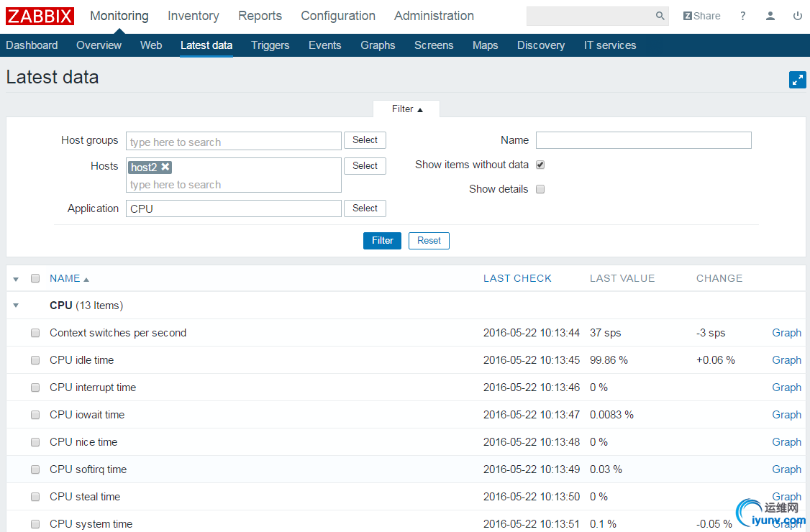The height and width of the screenshot is (532, 810).
Task: Open help question mark icon
Action: (x=743, y=16)
